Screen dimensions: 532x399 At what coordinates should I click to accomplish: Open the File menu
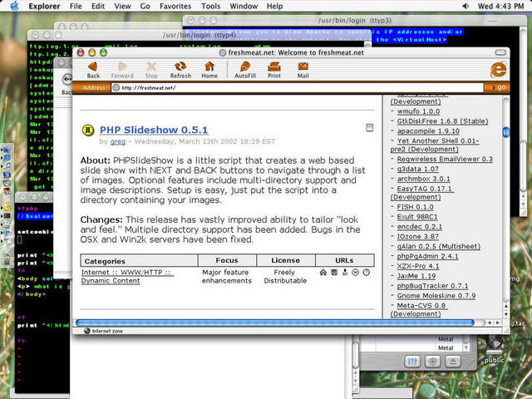tap(76, 6)
